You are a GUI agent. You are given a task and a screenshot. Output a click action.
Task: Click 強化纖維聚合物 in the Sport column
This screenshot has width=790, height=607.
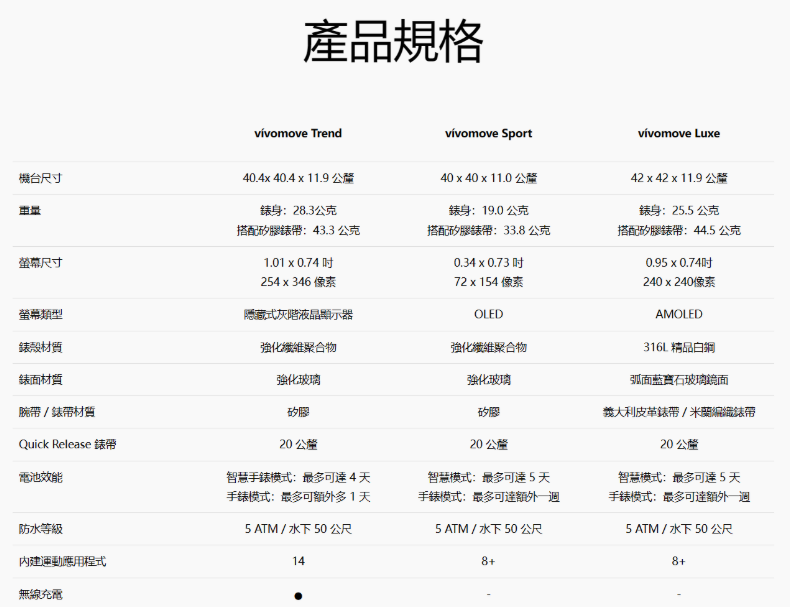pyautogui.click(x=488, y=347)
